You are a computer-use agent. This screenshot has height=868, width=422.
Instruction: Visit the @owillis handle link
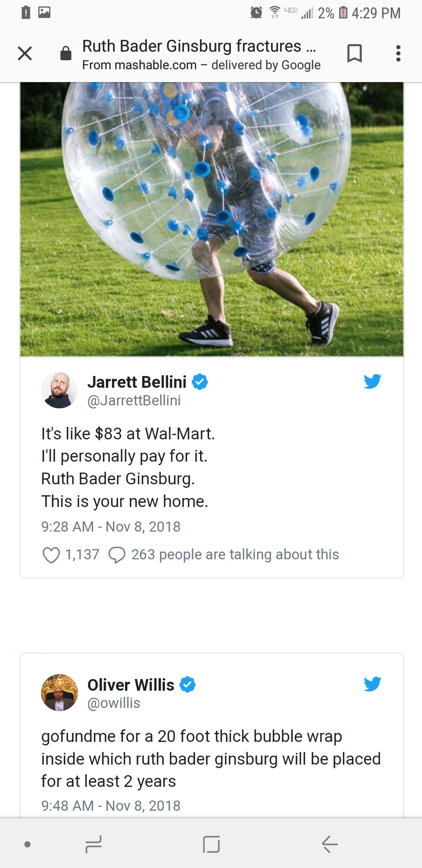pyautogui.click(x=114, y=703)
